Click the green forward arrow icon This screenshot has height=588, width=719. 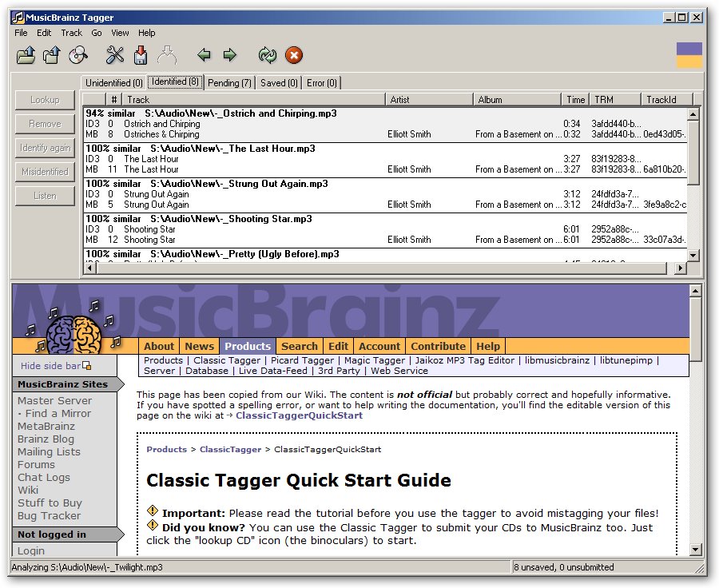click(x=230, y=55)
